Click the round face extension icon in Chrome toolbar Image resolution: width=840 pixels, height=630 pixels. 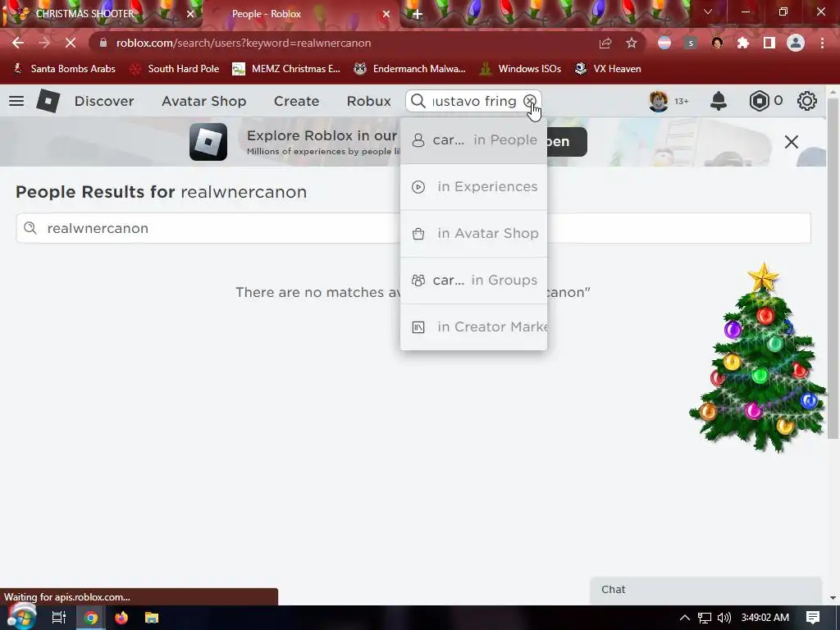pos(717,43)
